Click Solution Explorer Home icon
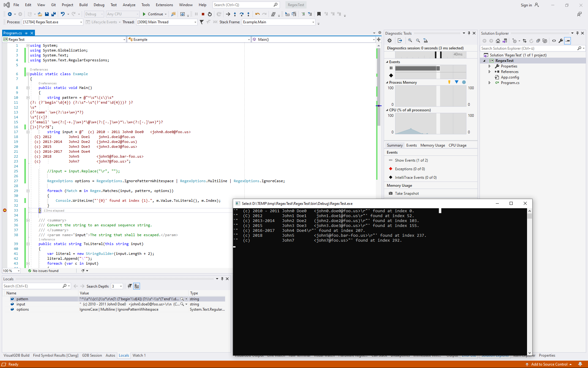588x368 pixels. 498,41
